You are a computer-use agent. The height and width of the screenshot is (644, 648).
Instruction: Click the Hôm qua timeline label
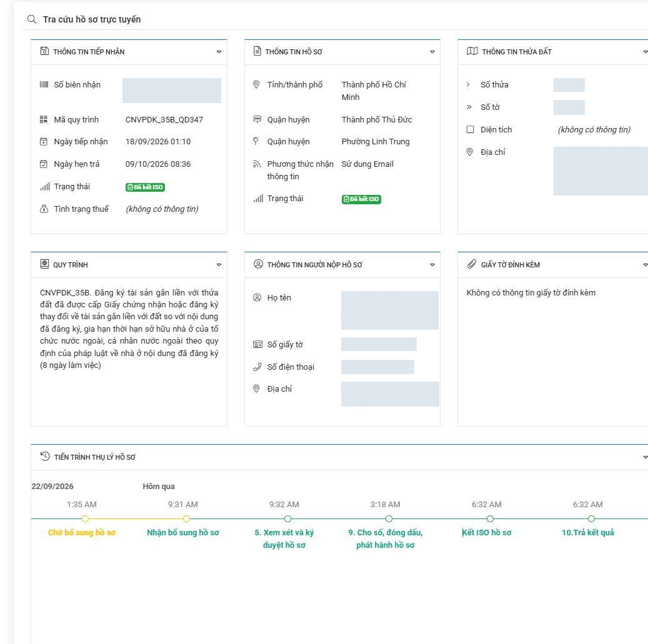159,487
